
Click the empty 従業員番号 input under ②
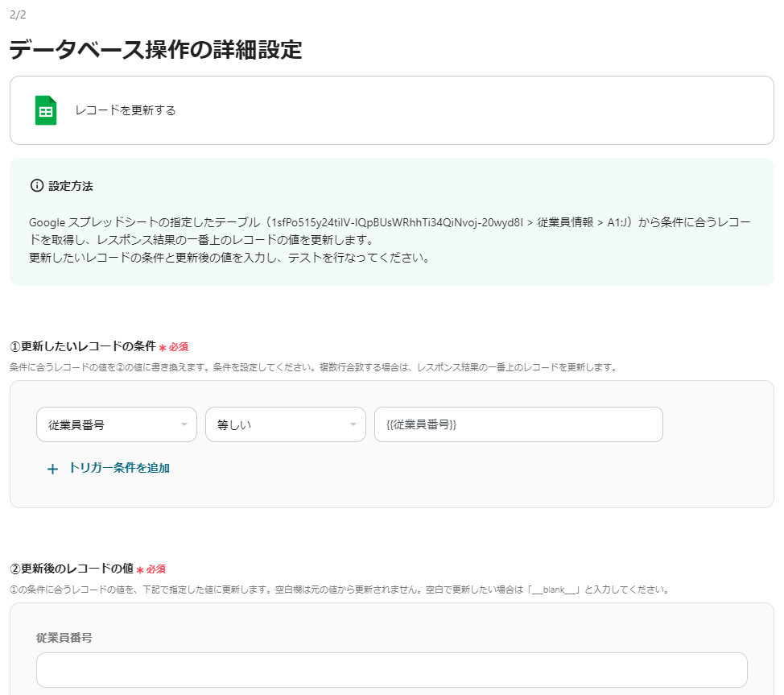[x=392, y=669]
